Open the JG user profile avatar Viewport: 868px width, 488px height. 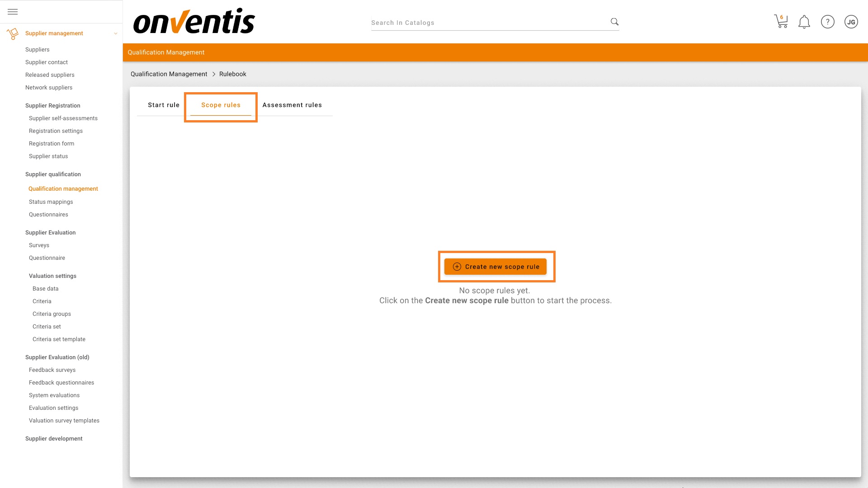(851, 22)
